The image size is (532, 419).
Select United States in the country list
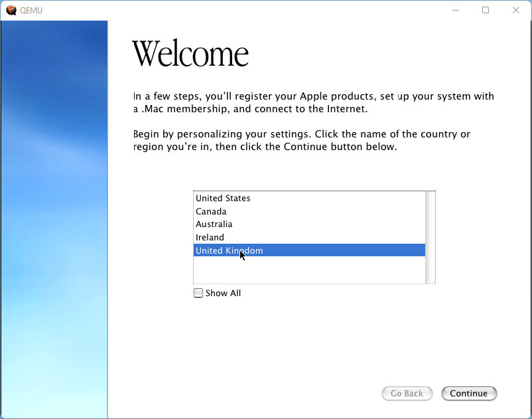click(223, 198)
